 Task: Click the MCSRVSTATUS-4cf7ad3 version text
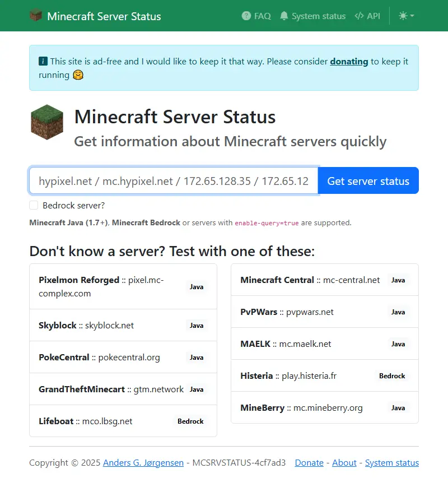coord(239,463)
